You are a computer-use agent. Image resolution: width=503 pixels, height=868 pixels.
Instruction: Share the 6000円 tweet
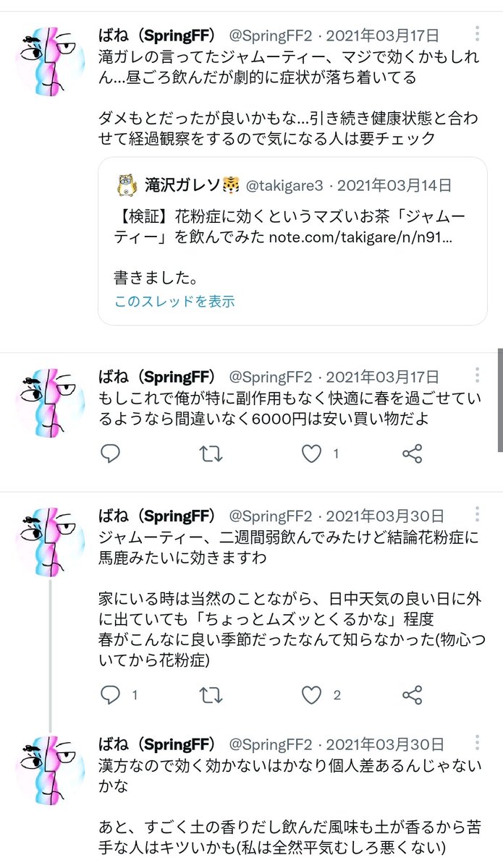pyautogui.click(x=412, y=454)
